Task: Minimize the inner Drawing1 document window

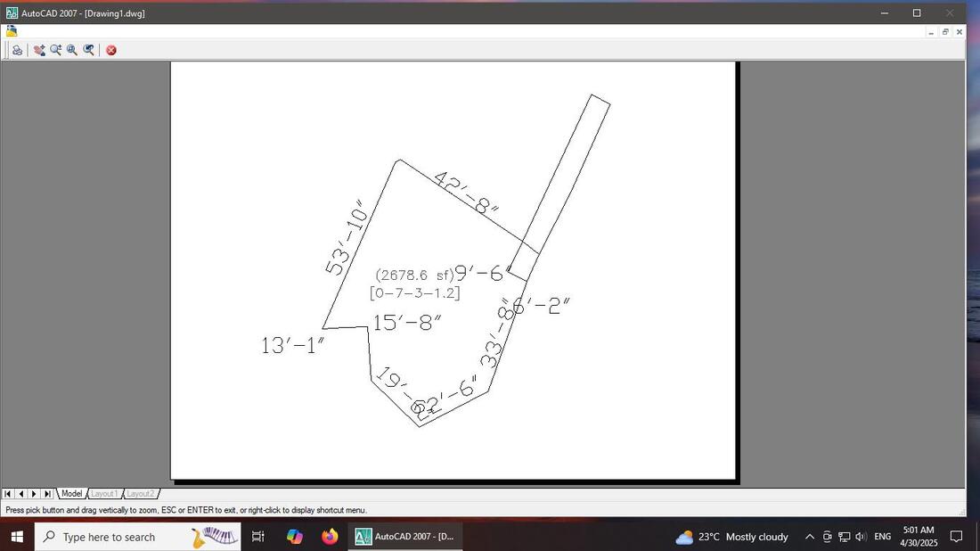Action: point(931,32)
